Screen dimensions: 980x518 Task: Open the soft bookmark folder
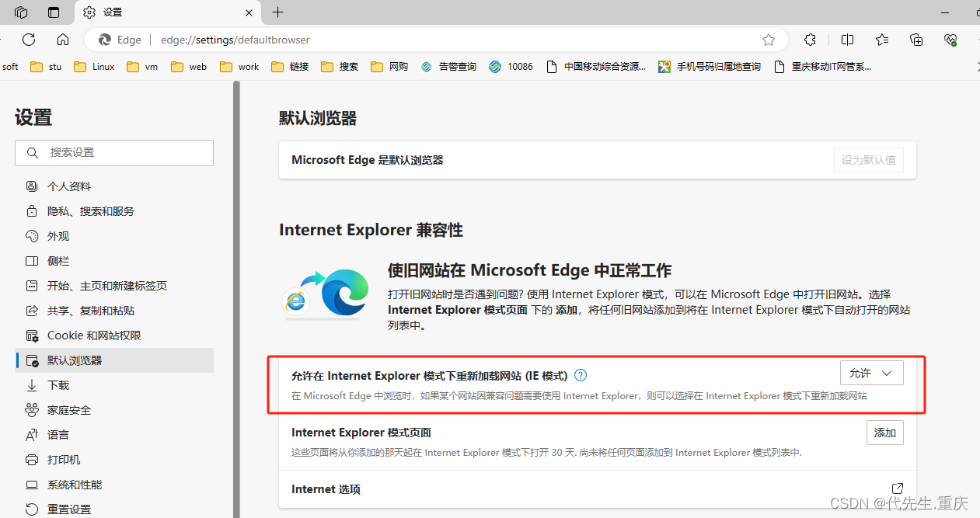coord(9,67)
